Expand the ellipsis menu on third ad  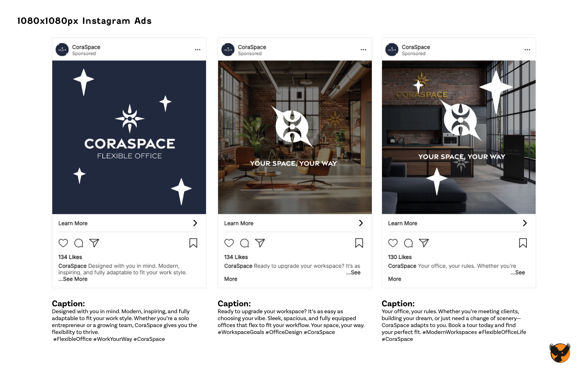527,50
